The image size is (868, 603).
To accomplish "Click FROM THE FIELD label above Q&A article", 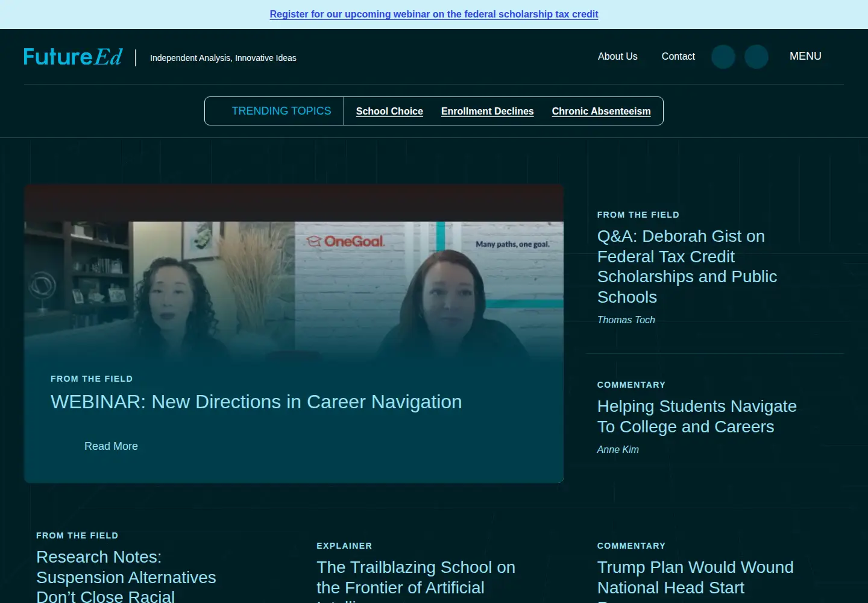I will [638, 215].
